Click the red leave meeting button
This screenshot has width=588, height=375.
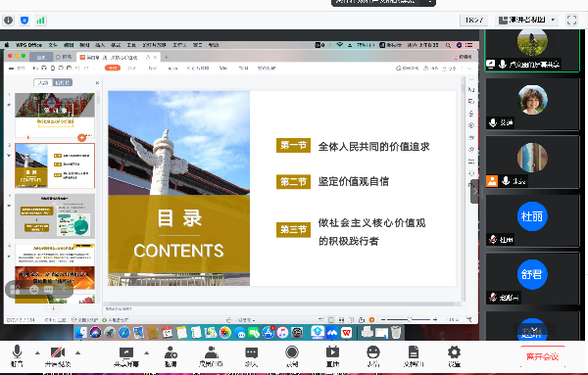pyautogui.click(x=543, y=356)
